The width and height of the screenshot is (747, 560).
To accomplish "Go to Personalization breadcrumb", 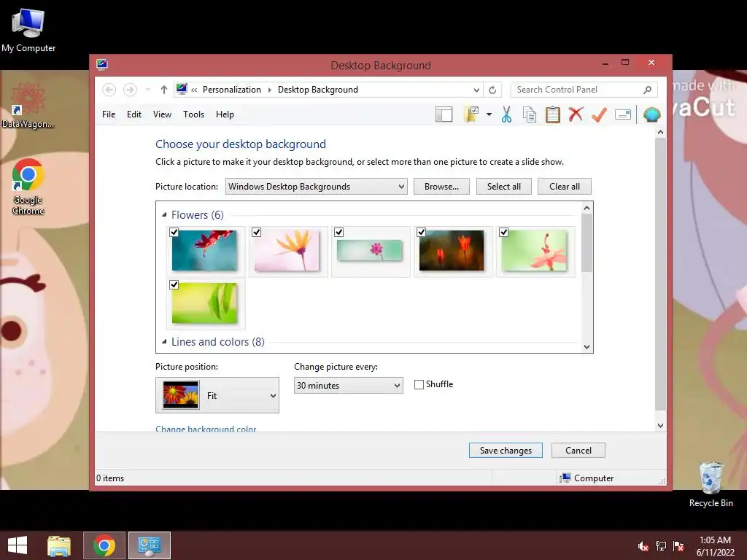I will (232, 90).
